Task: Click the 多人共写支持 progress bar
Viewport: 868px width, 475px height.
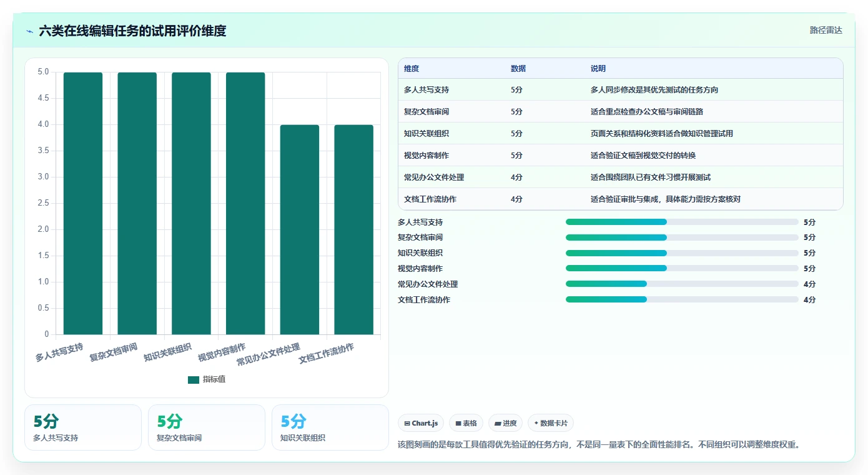Action: pos(682,222)
